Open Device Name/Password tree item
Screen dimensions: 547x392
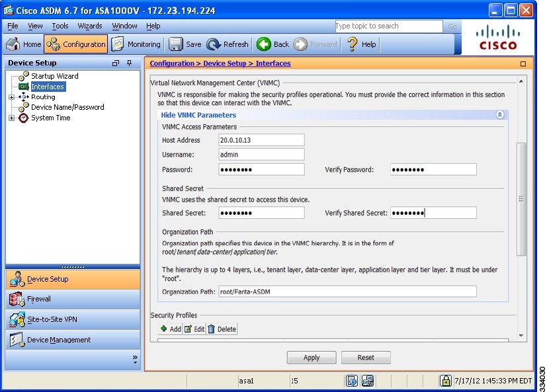tap(67, 107)
